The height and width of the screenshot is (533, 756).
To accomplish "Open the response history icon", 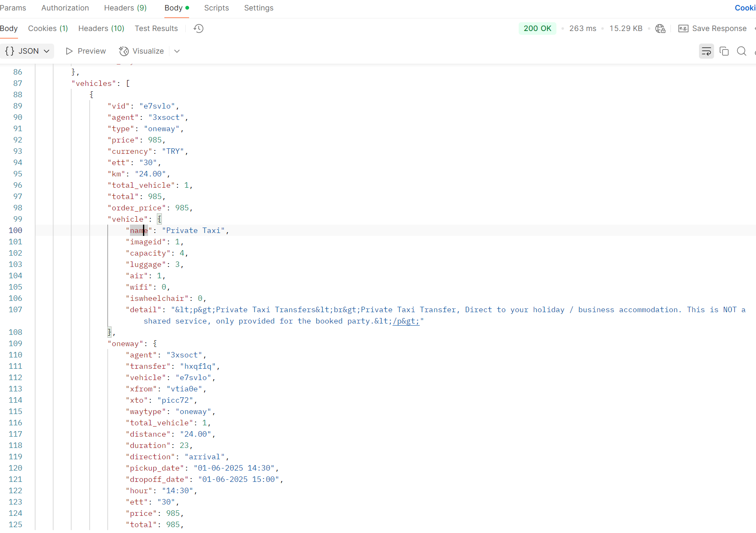I will pos(198,28).
